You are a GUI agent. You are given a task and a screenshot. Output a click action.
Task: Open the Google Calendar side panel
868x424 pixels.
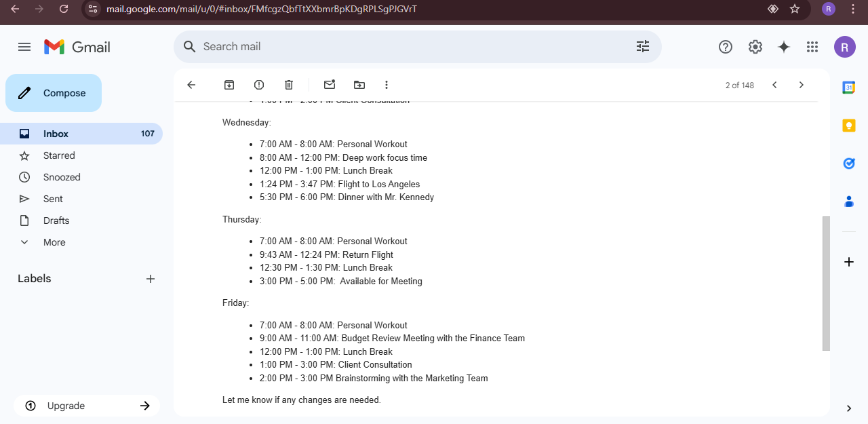coord(848,88)
